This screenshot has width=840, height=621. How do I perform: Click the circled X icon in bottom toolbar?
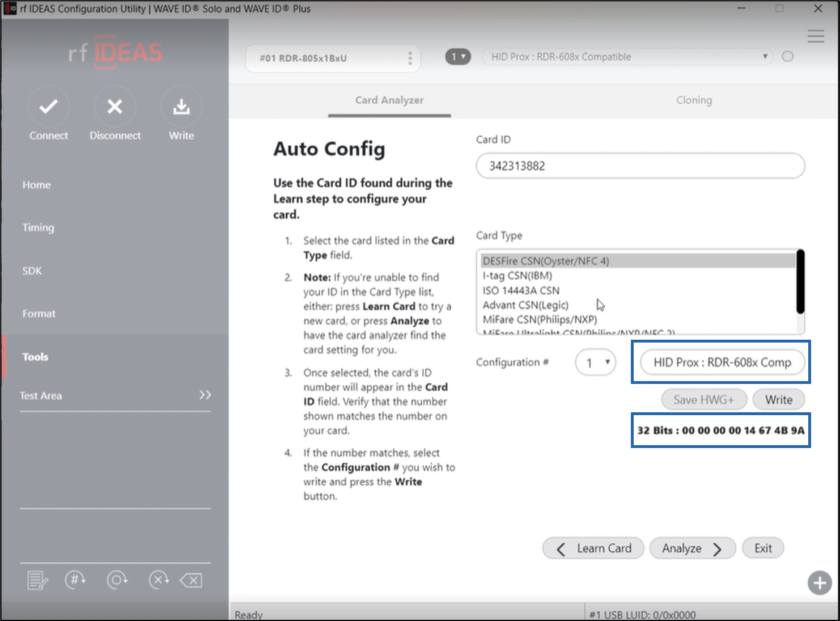tap(159, 580)
